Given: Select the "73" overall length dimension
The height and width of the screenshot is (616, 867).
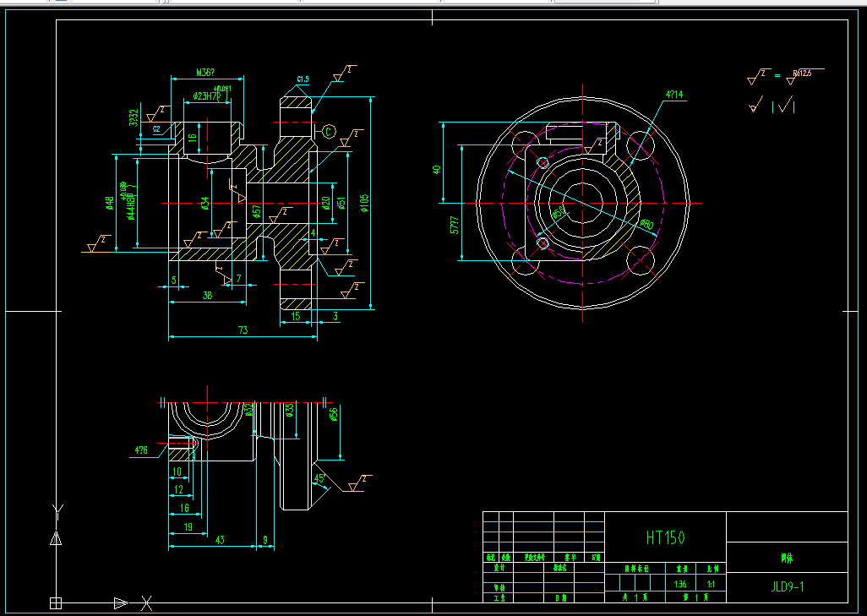Looking at the screenshot, I should (x=243, y=330).
